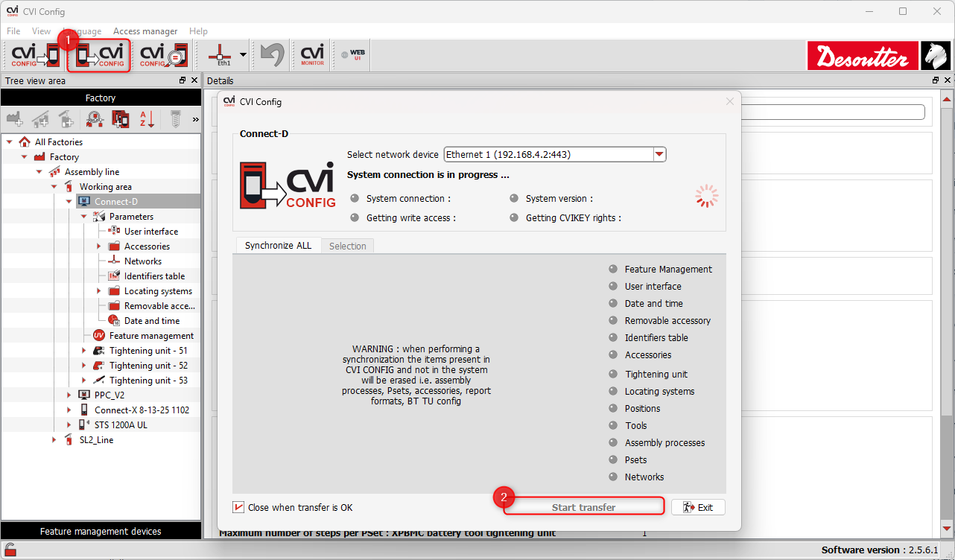Image resolution: width=955 pixels, height=560 pixels.
Task: Click the Psets label in dialog list
Action: 635,460
